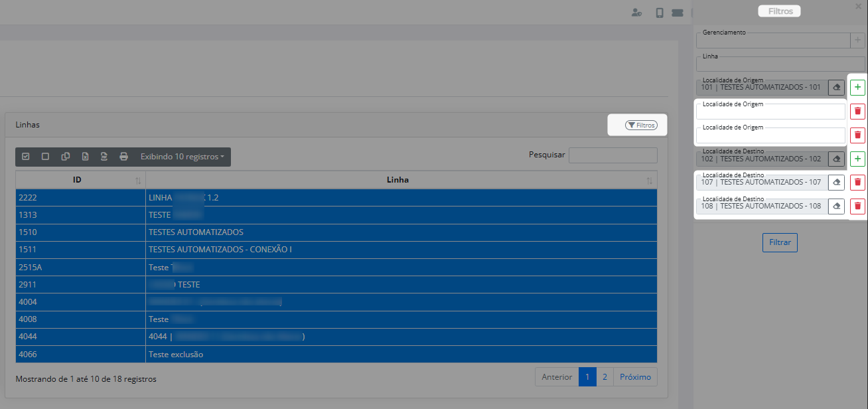
Task: Open the Filtros button in Linhas header
Action: click(x=641, y=125)
